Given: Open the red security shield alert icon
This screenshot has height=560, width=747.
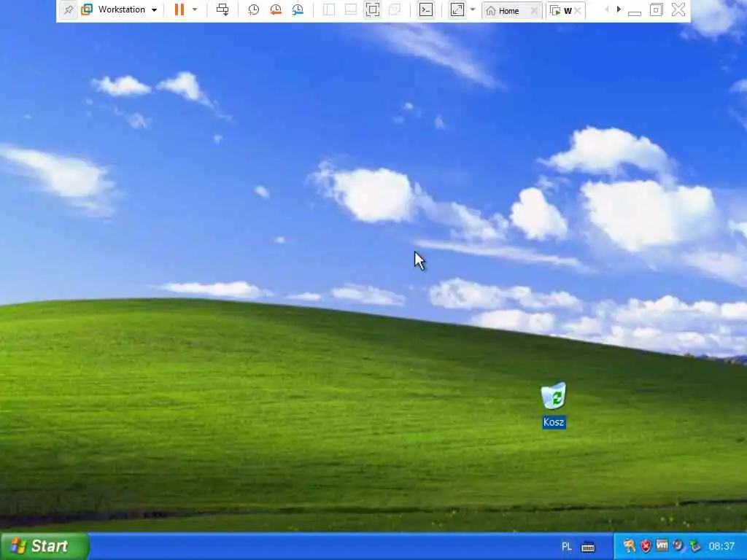Looking at the screenshot, I should 646,545.
